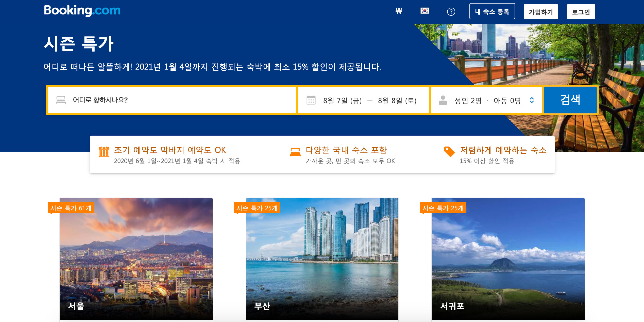The width and height of the screenshot is (644, 322).
Task: Click the Korean won currency icon
Action: (x=399, y=11)
